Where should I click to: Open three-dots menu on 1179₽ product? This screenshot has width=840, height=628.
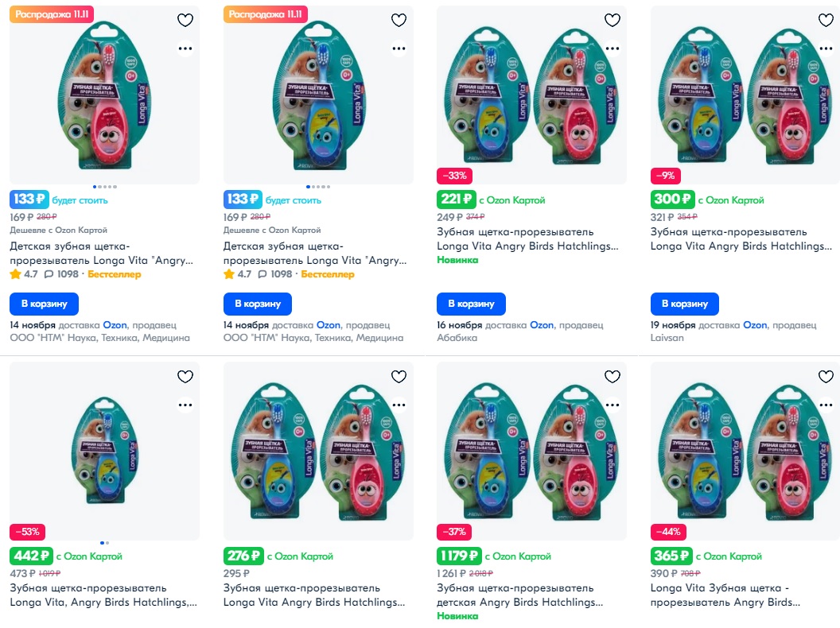(x=612, y=405)
